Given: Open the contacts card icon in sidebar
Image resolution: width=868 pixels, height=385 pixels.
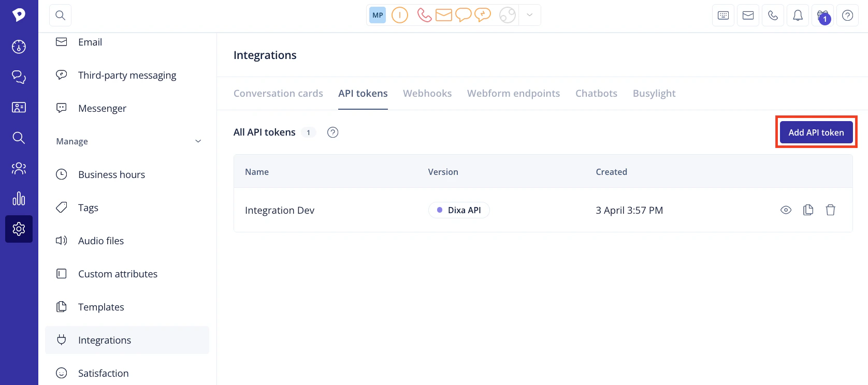Looking at the screenshot, I should click(19, 107).
